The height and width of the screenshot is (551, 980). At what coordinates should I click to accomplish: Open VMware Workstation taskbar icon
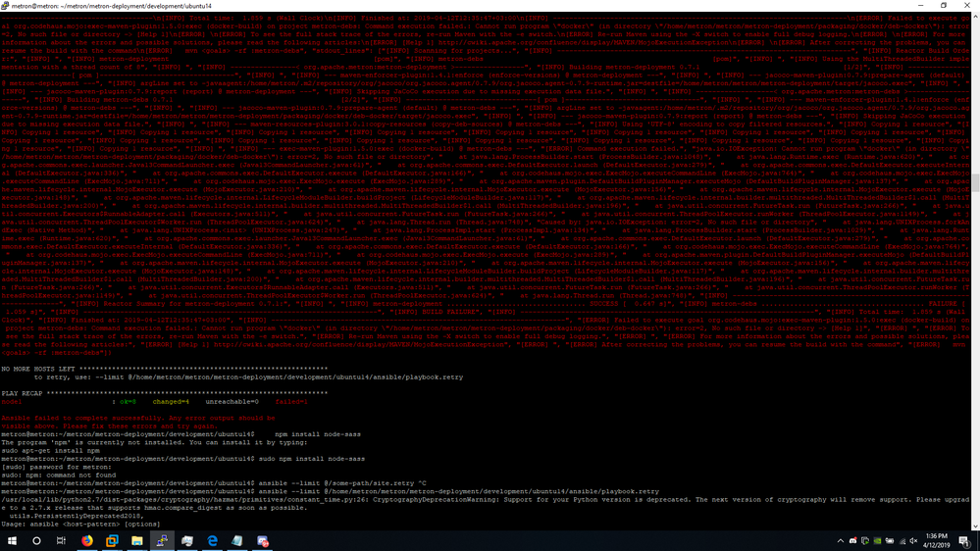click(112, 541)
